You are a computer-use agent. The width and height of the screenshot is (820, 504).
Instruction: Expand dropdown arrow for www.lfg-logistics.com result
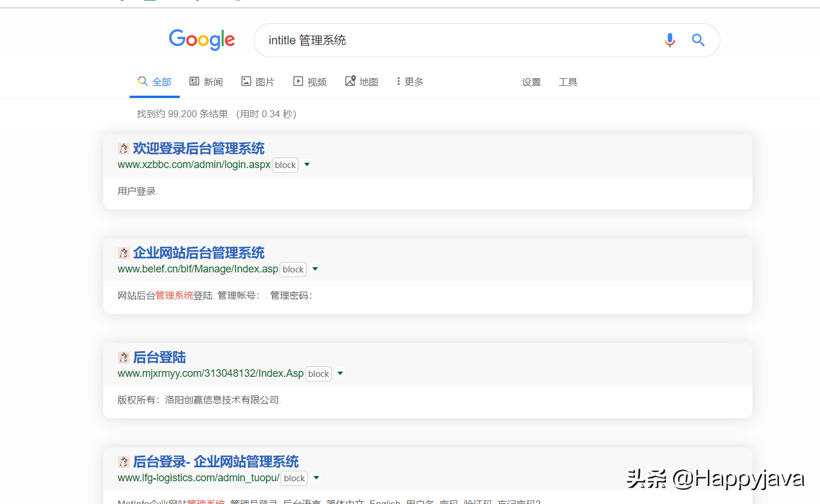pyautogui.click(x=316, y=478)
